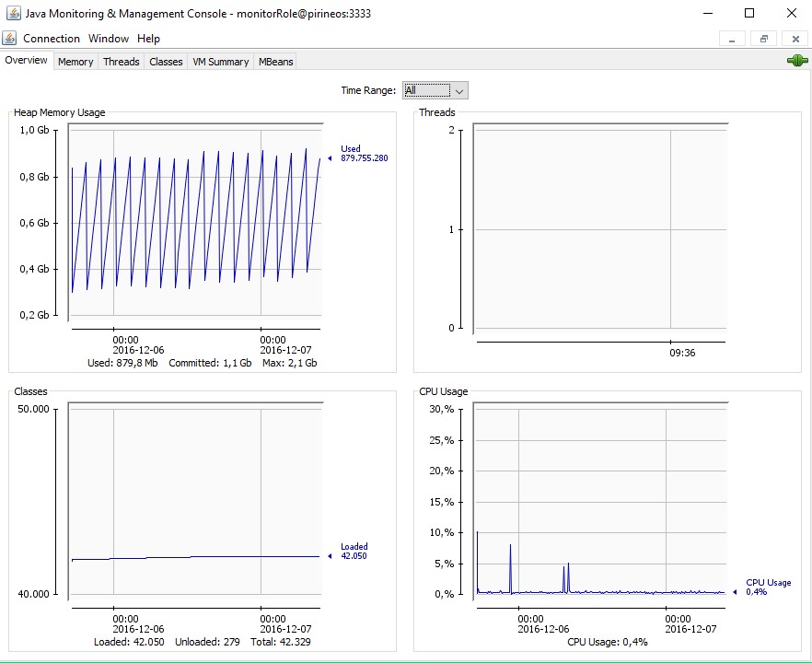The height and width of the screenshot is (663, 812).
Task: Click the 'Committed: 1,1 Gb' text
Action: point(210,363)
